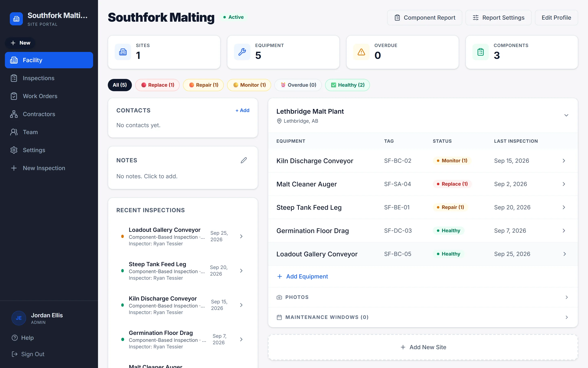Screen dimensions: 588x368
Task: Open recent inspection Kiln Discharge Conveyor chevron
Action: click(241, 305)
